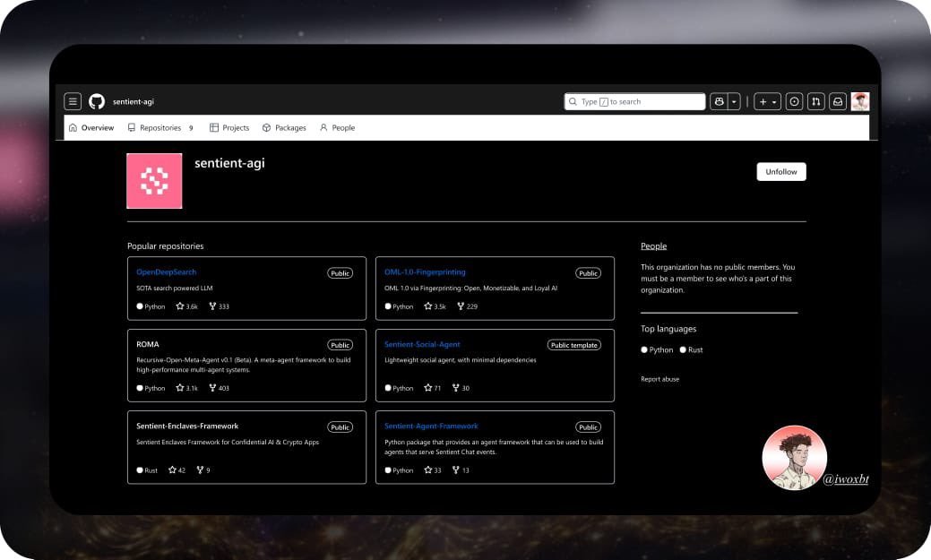Click the Repositories count 9 badge
The width and height of the screenshot is (931, 560).
(191, 127)
